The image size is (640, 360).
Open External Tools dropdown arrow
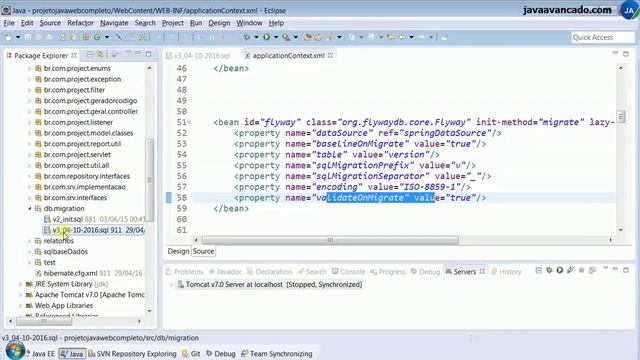point(296,37)
